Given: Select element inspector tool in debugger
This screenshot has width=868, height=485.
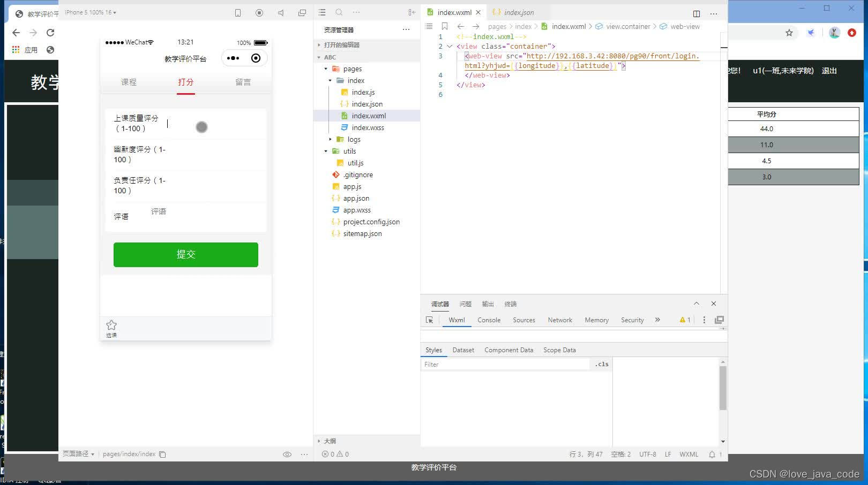Looking at the screenshot, I should 429,320.
